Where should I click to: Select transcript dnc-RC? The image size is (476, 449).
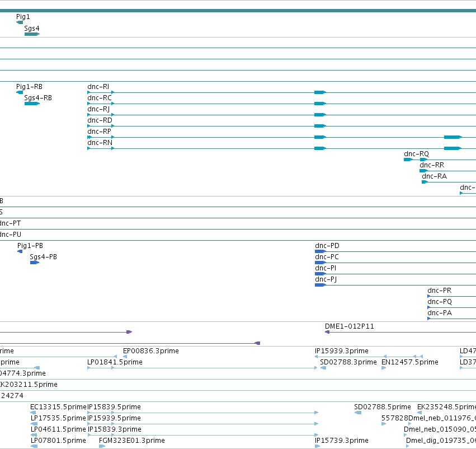click(x=100, y=98)
